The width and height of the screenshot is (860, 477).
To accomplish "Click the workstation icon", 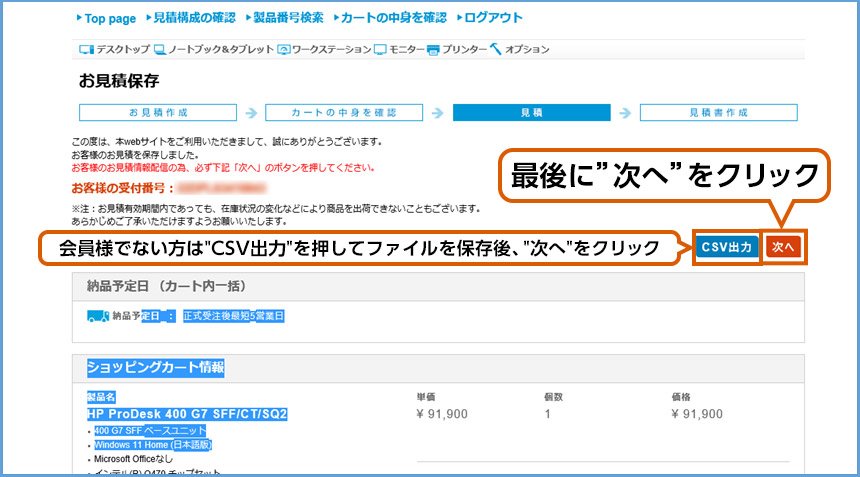I will pyautogui.click(x=284, y=50).
